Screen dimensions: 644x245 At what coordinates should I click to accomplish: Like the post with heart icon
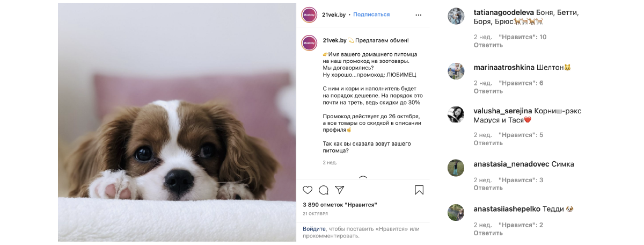308,190
